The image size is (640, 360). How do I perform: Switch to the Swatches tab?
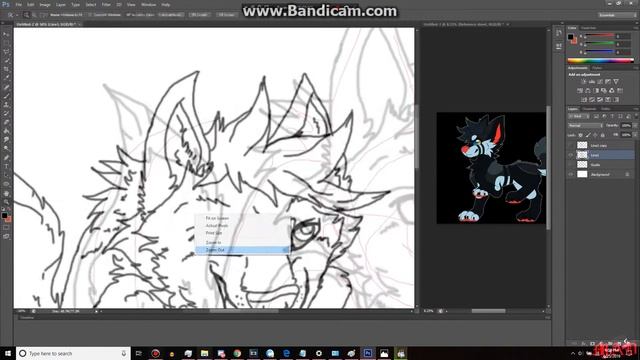click(589, 28)
